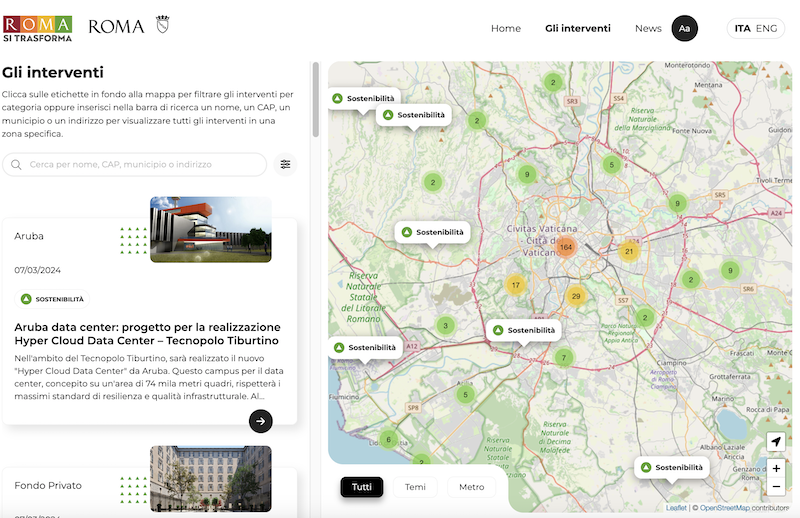
Task: Switch language to ITA
Action: coord(742,29)
